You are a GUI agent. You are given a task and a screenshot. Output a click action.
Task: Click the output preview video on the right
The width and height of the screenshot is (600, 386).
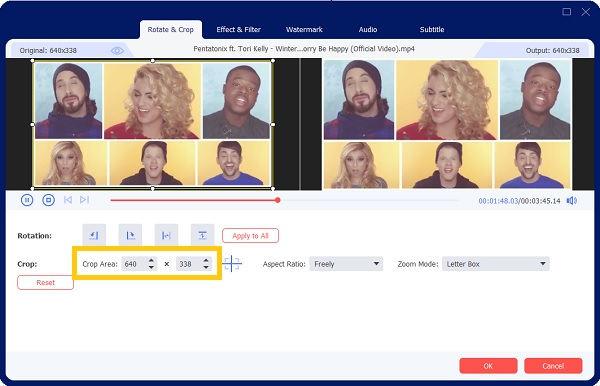(x=447, y=124)
